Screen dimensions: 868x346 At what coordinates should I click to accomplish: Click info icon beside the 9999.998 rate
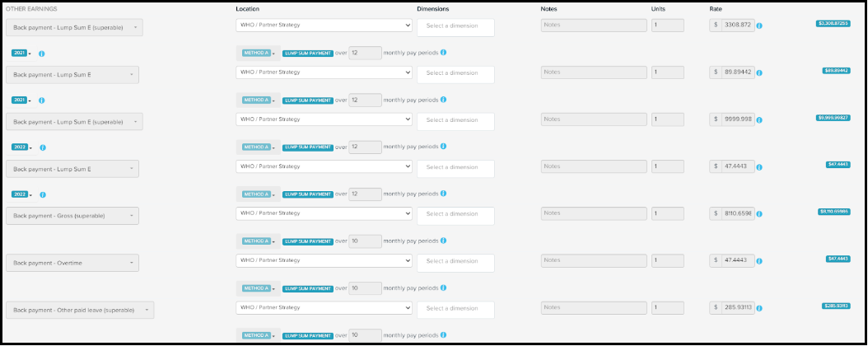[x=758, y=120]
